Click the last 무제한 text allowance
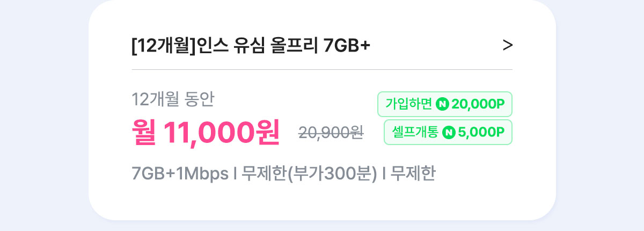This screenshot has width=644, height=231. (413, 174)
